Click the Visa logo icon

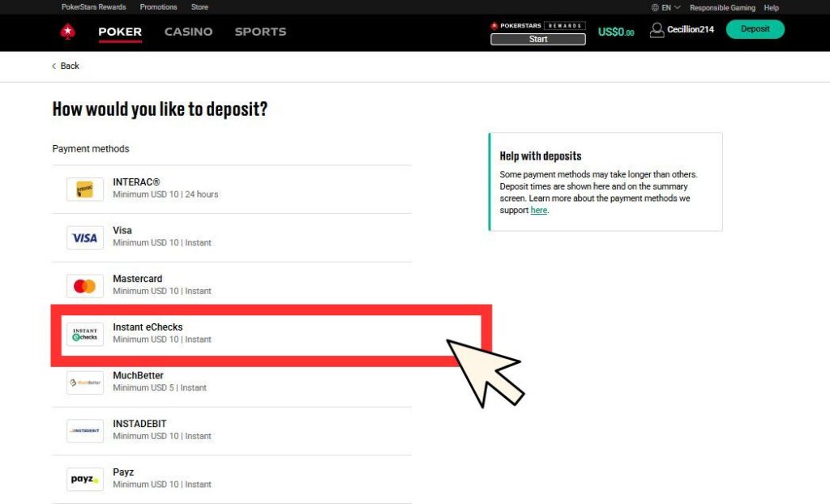coord(84,237)
